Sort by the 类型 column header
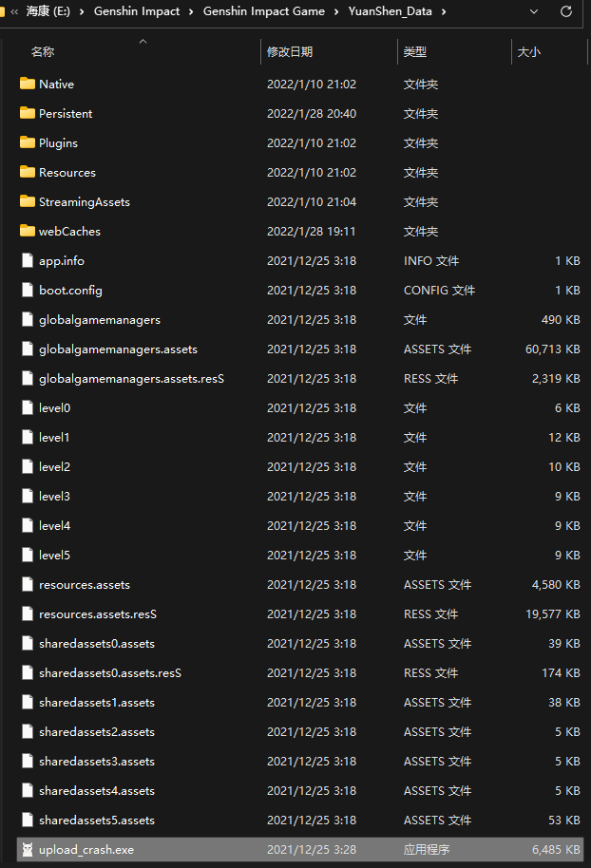The height and width of the screenshot is (868, 591). [415, 52]
